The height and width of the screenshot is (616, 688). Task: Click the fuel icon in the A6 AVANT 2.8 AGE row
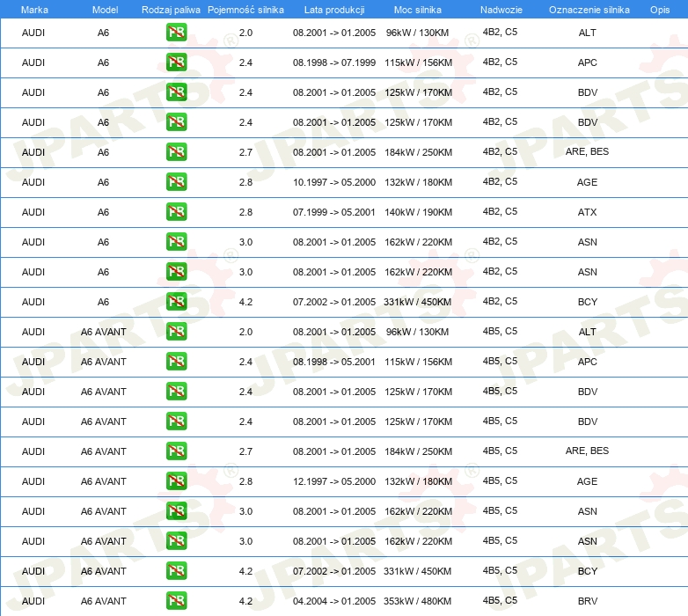pyautogui.click(x=176, y=481)
